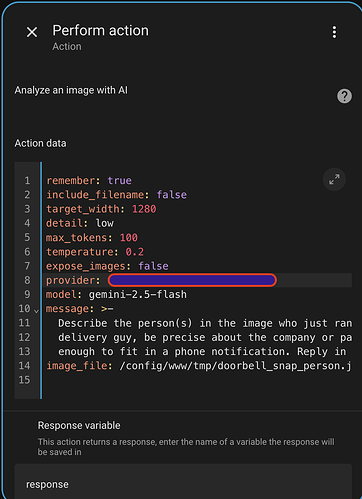This screenshot has width=362, height=499.
Task: Click the 'model: gemini-2.5-flash' line
Action: [116, 295]
